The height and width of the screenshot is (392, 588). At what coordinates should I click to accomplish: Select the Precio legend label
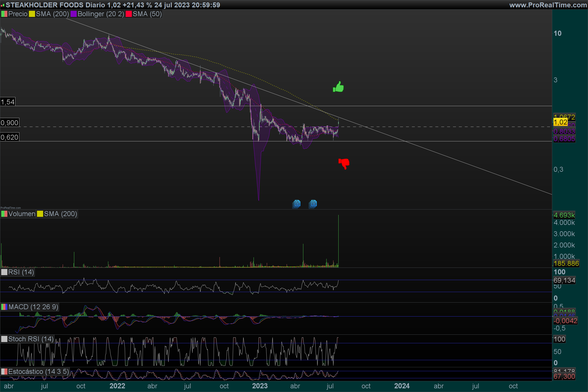click(17, 14)
